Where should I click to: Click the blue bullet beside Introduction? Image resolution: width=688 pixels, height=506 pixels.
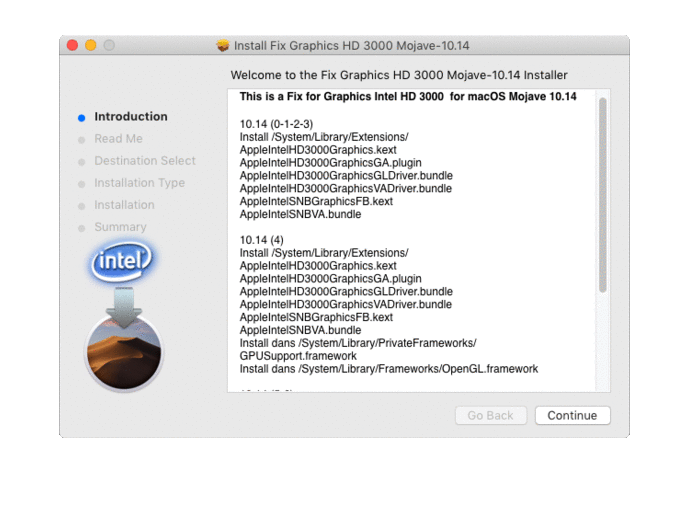click(81, 117)
